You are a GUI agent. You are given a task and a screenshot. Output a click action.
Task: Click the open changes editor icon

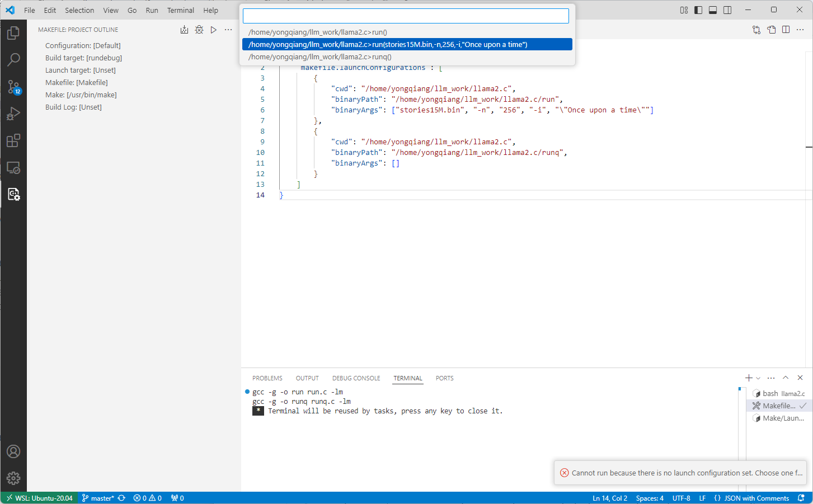tap(756, 30)
